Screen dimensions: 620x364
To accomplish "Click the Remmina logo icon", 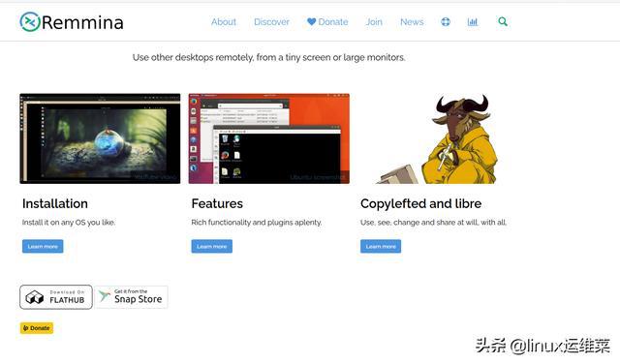I will pos(30,21).
